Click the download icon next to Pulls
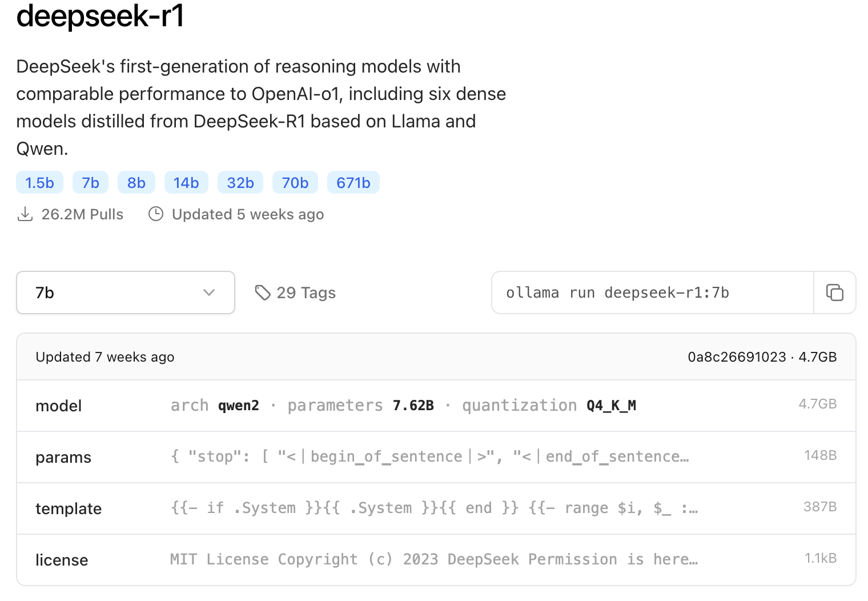The image size is (868, 601). pyautogui.click(x=25, y=214)
